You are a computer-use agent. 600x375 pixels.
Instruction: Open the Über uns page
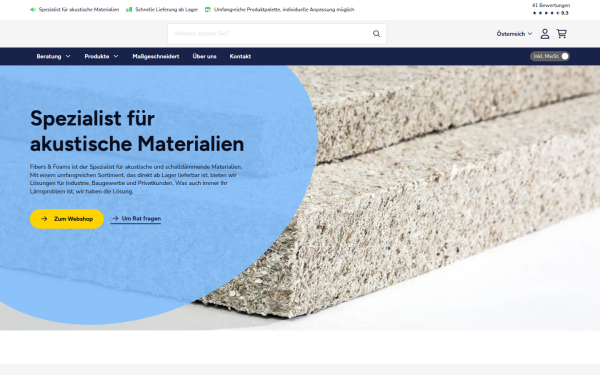pos(204,56)
